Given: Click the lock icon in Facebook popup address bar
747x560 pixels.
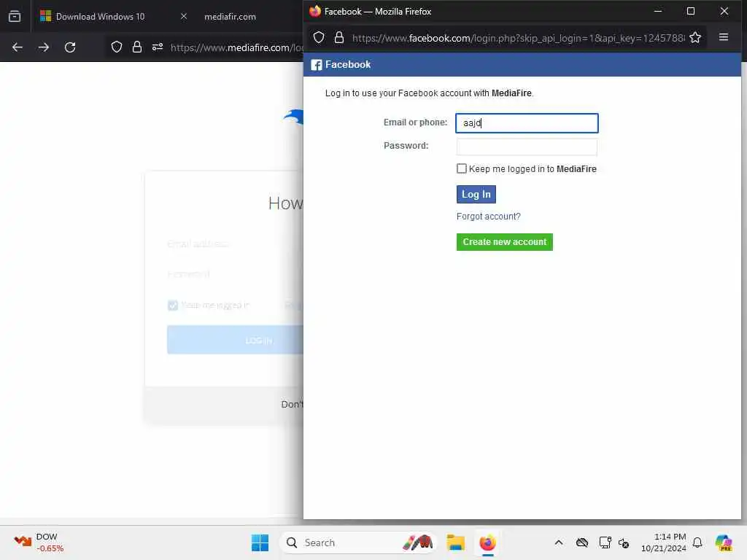Looking at the screenshot, I should tap(338, 37).
